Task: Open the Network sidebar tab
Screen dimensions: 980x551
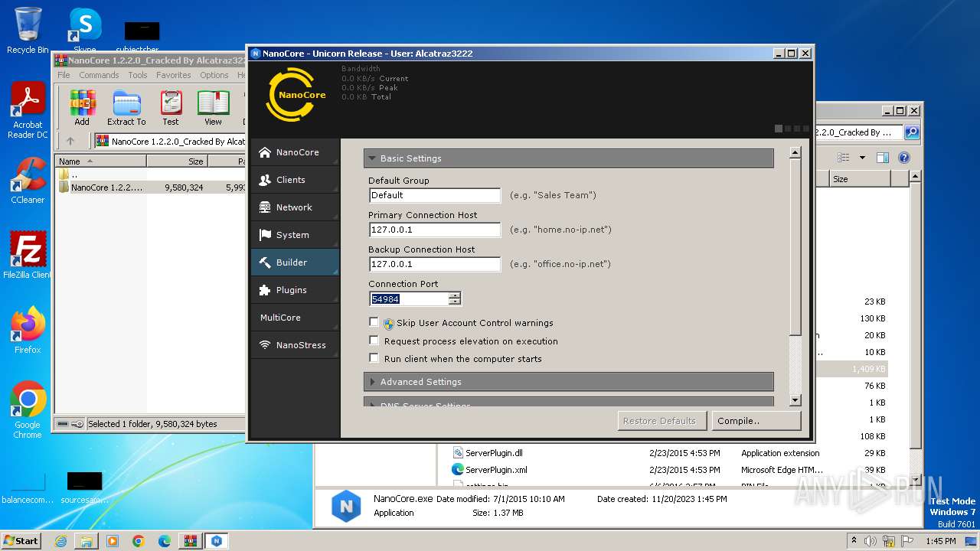Action: click(x=295, y=207)
